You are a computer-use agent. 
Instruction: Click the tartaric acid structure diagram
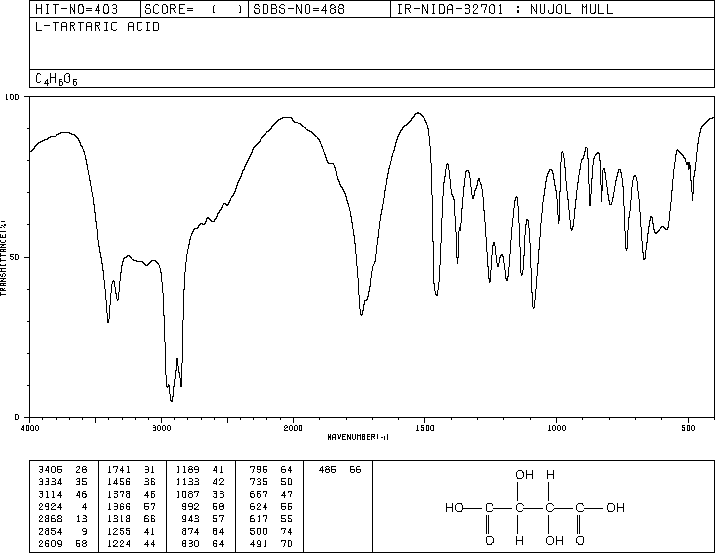[x=534, y=507]
